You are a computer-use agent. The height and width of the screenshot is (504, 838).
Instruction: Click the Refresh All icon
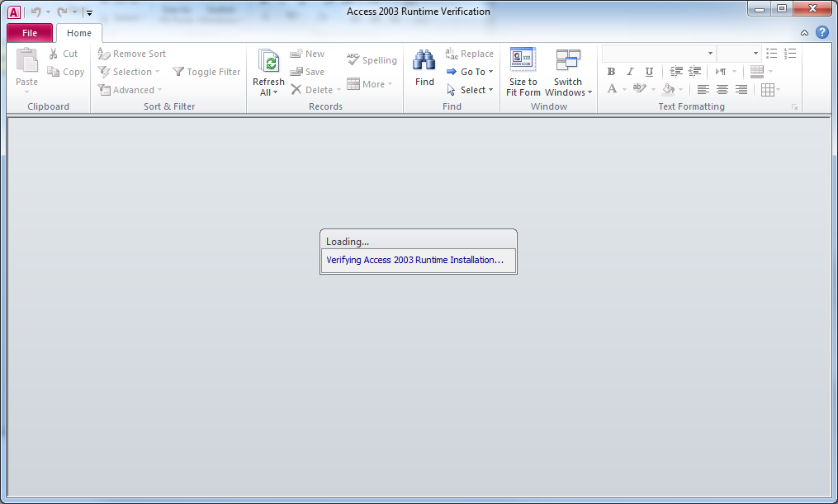[269, 61]
